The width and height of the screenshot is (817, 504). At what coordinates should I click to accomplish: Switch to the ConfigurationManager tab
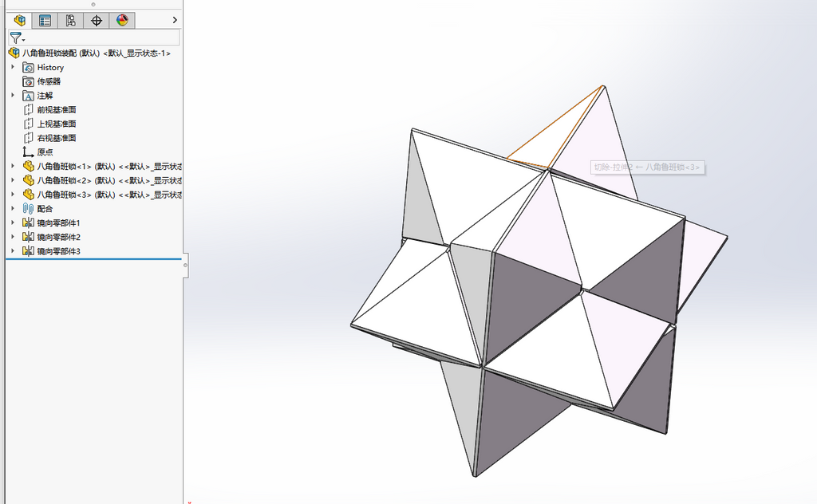[70, 20]
